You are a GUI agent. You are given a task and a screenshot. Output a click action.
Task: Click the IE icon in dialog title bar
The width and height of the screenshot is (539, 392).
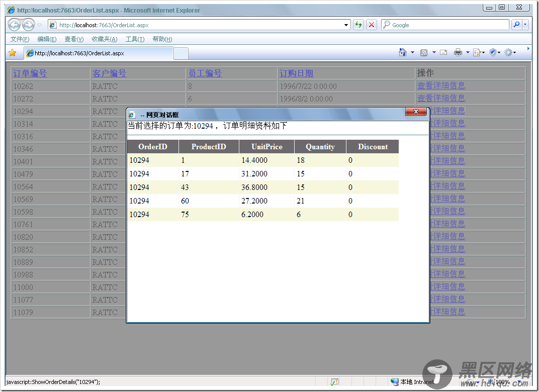pos(132,115)
